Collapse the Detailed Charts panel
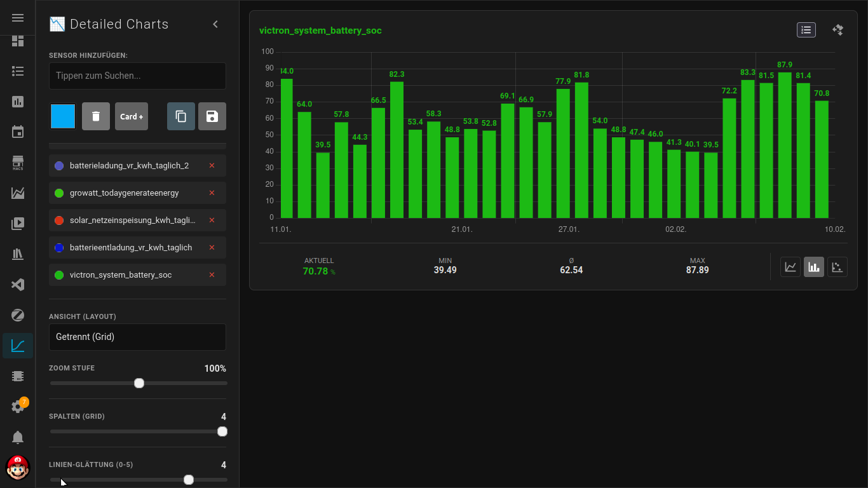Image resolution: width=868 pixels, height=488 pixels. pyautogui.click(x=215, y=24)
